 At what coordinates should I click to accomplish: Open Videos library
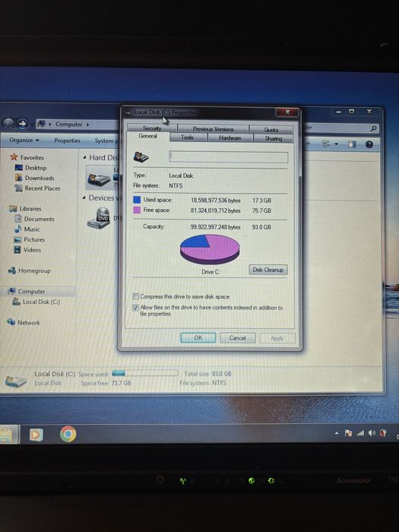tap(32, 250)
